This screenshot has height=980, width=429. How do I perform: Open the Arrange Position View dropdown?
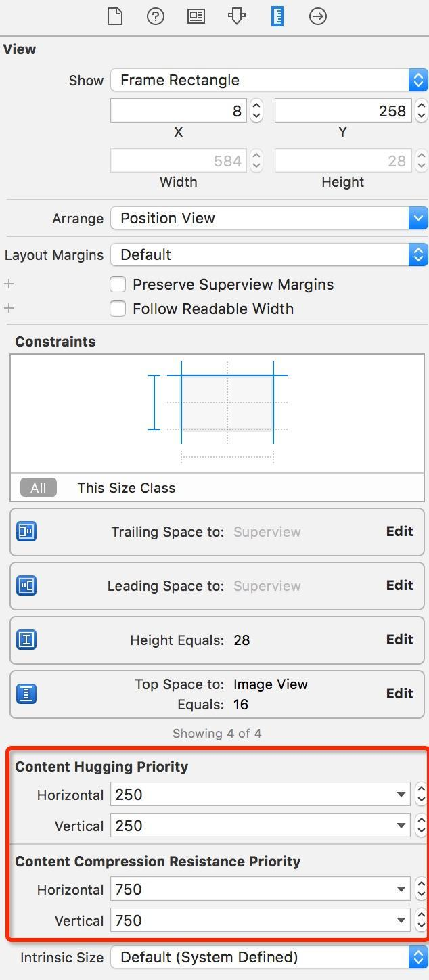point(269,218)
